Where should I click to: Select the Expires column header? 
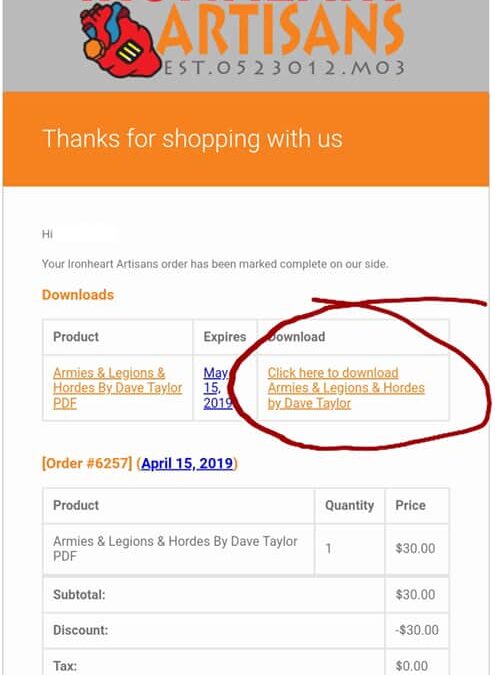click(x=225, y=337)
